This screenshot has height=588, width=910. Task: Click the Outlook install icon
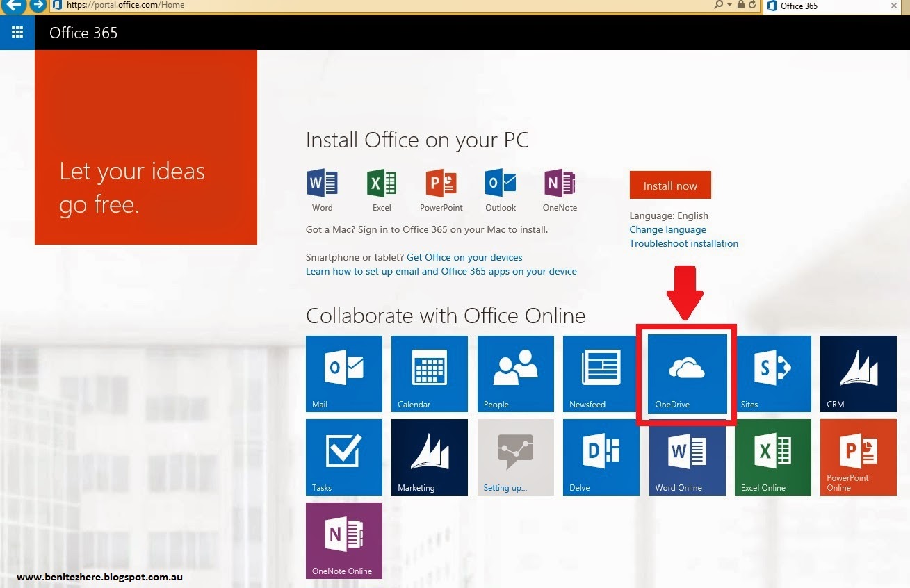pos(501,183)
